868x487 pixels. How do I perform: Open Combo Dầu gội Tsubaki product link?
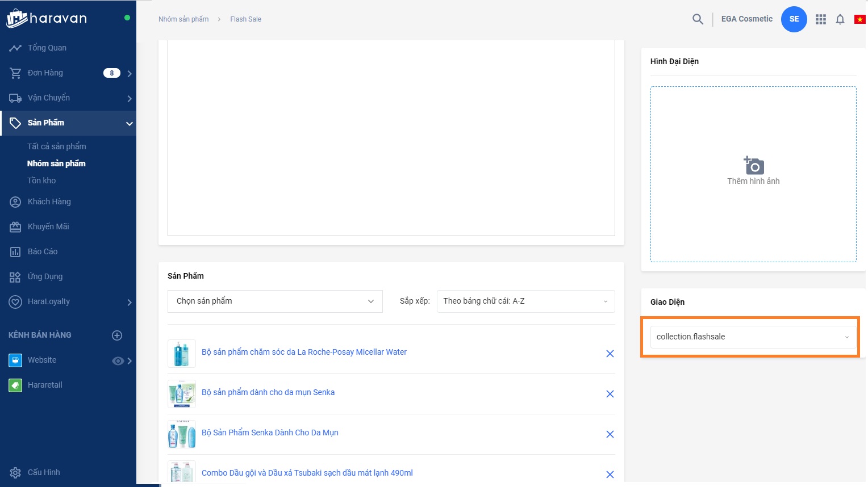307,473
